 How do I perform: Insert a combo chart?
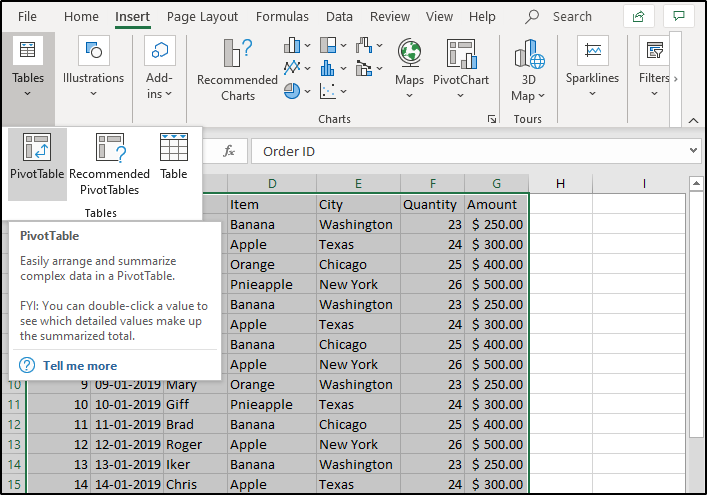[x=364, y=68]
